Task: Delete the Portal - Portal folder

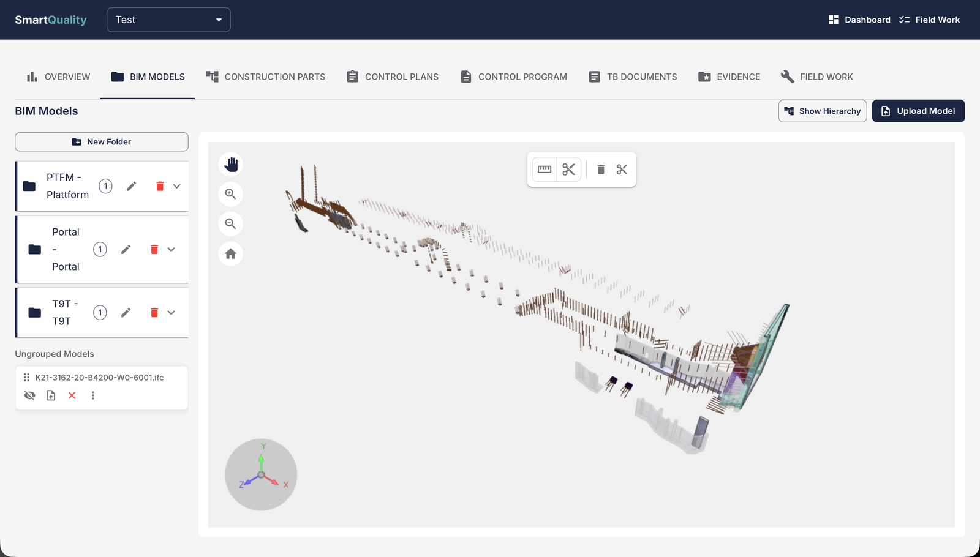Action: [x=154, y=249]
